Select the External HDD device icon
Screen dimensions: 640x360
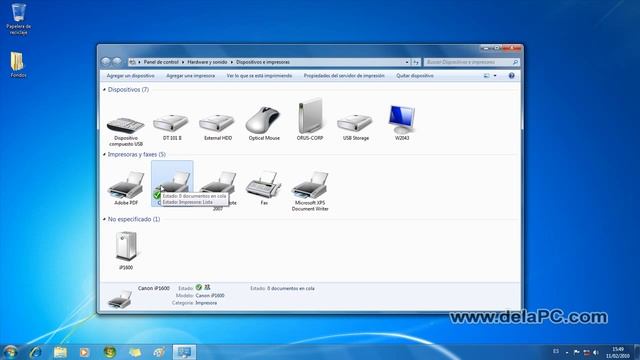point(218,127)
